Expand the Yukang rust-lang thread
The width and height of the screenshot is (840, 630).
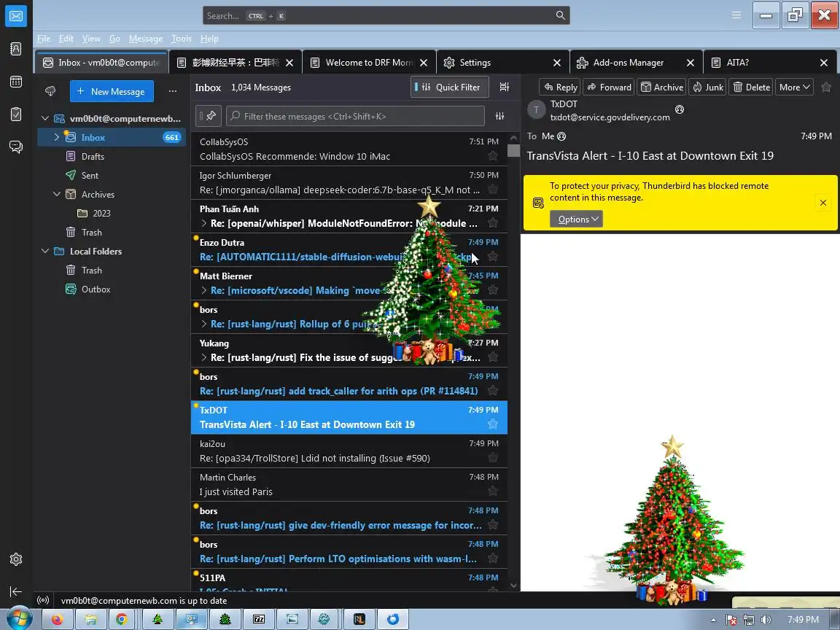203,357
